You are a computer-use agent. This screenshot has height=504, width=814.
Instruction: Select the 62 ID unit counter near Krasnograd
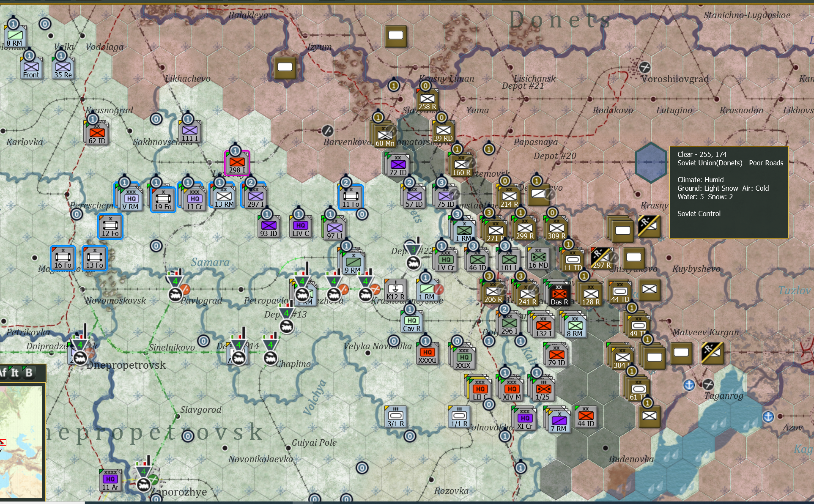(97, 134)
